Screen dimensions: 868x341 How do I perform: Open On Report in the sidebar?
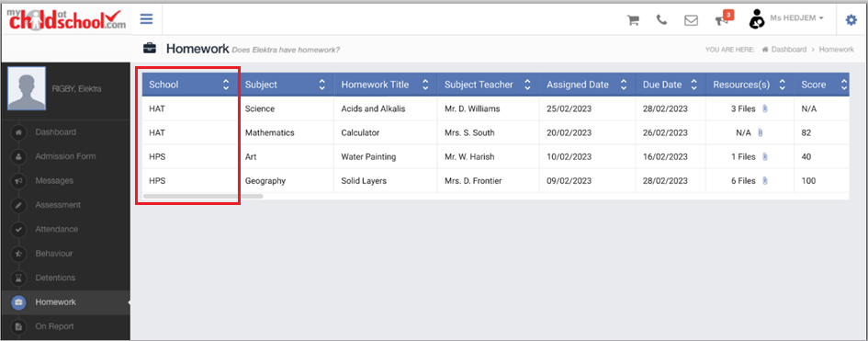pyautogui.click(x=54, y=326)
